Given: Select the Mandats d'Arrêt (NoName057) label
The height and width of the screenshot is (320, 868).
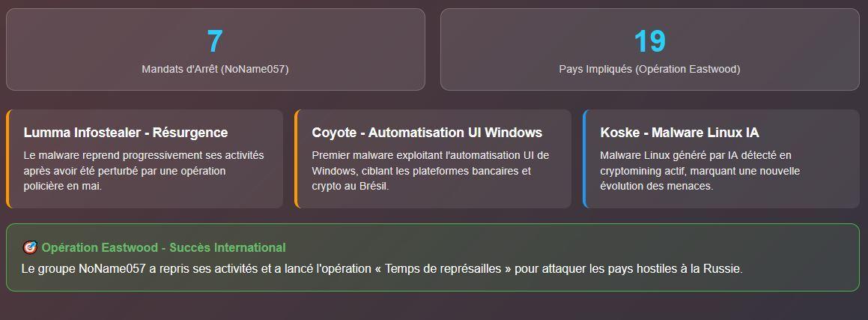Looking at the screenshot, I should (215, 69).
